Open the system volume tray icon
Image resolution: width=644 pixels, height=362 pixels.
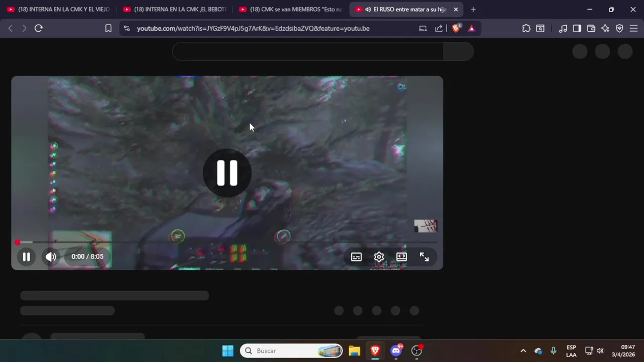pos(600,351)
